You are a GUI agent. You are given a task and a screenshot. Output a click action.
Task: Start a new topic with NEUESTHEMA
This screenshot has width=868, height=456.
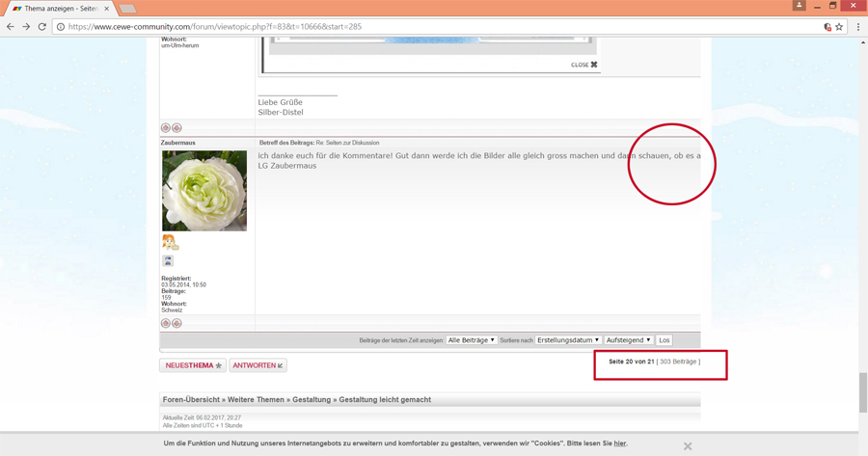(x=193, y=365)
